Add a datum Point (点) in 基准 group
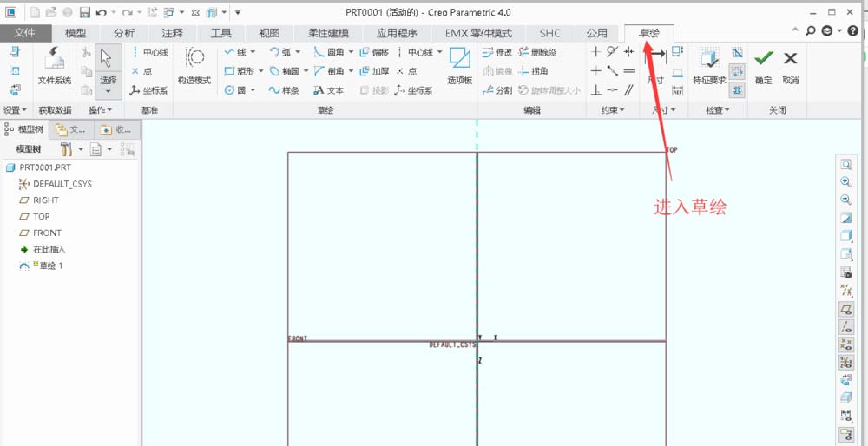The height and width of the screenshot is (446, 868). pyautogui.click(x=141, y=71)
